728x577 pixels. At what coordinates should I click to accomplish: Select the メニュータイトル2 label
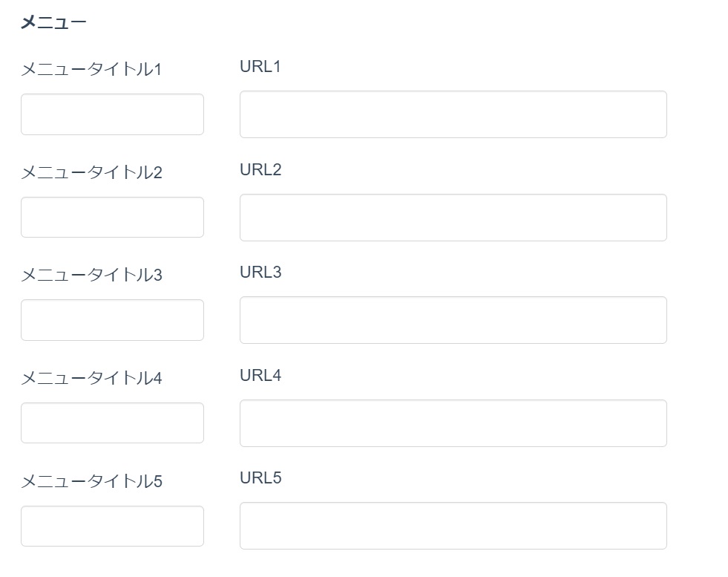[x=91, y=173]
